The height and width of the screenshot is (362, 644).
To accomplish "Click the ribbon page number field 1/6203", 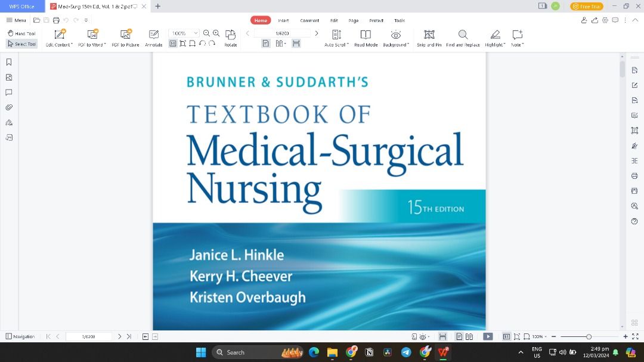I will pyautogui.click(x=282, y=33).
